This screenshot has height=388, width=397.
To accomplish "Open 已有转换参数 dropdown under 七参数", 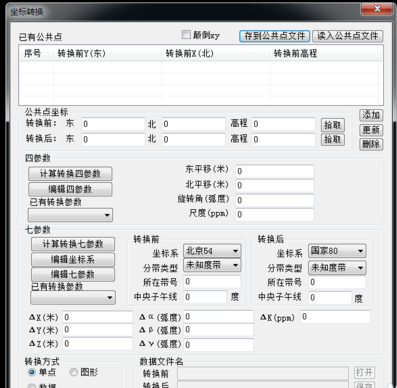I will (x=73, y=298).
